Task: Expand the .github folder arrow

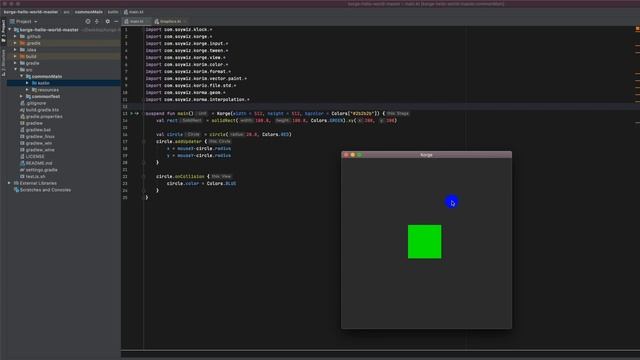Action: point(16,36)
